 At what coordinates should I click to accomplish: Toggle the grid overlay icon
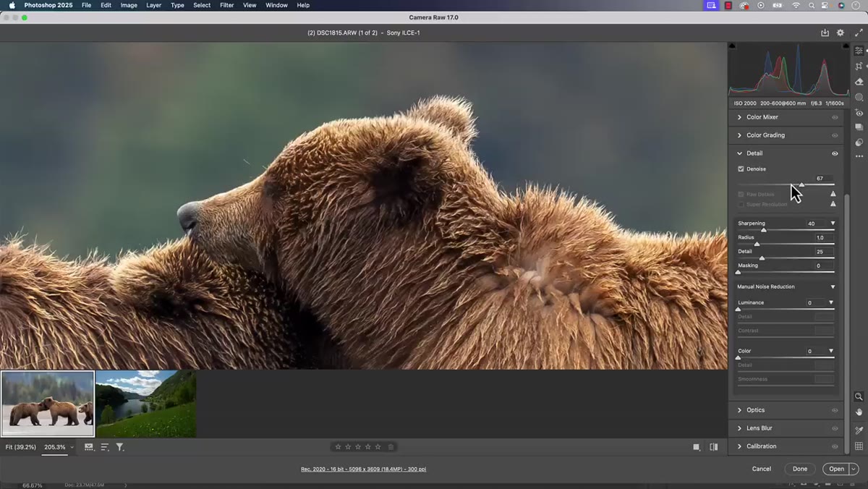click(859, 446)
